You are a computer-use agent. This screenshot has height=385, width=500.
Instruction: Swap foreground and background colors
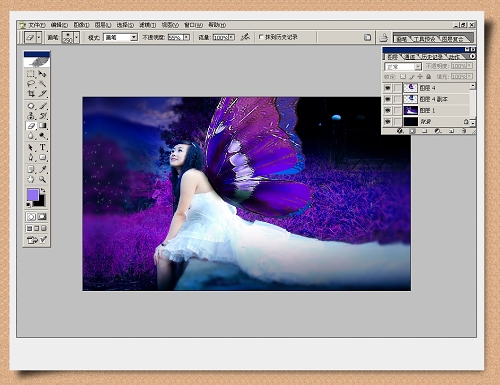click(x=43, y=191)
